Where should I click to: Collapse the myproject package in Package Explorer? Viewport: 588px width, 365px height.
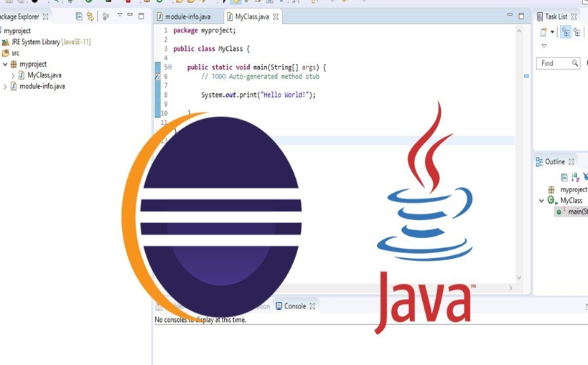tap(5, 64)
